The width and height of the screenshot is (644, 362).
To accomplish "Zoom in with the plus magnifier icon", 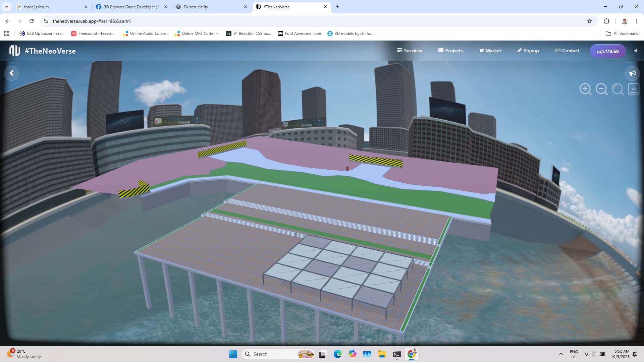I will tap(585, 89).
